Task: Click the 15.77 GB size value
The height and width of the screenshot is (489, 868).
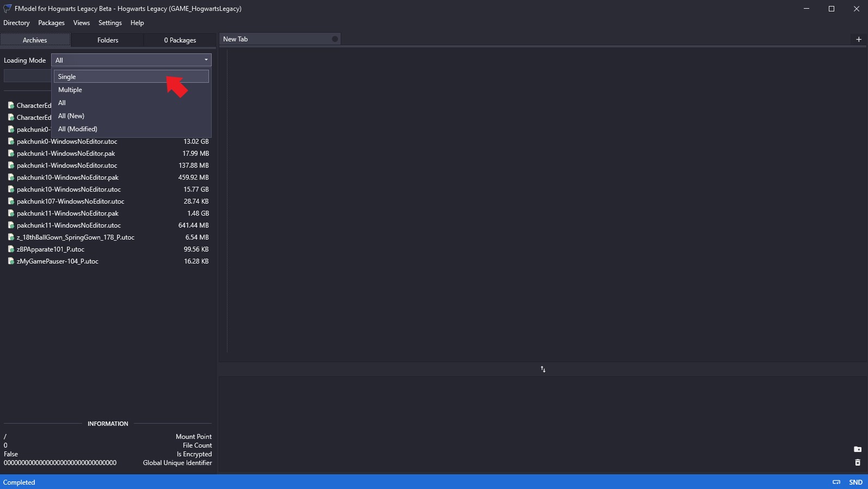Action: pyautogui.click(x=196, y=190)
